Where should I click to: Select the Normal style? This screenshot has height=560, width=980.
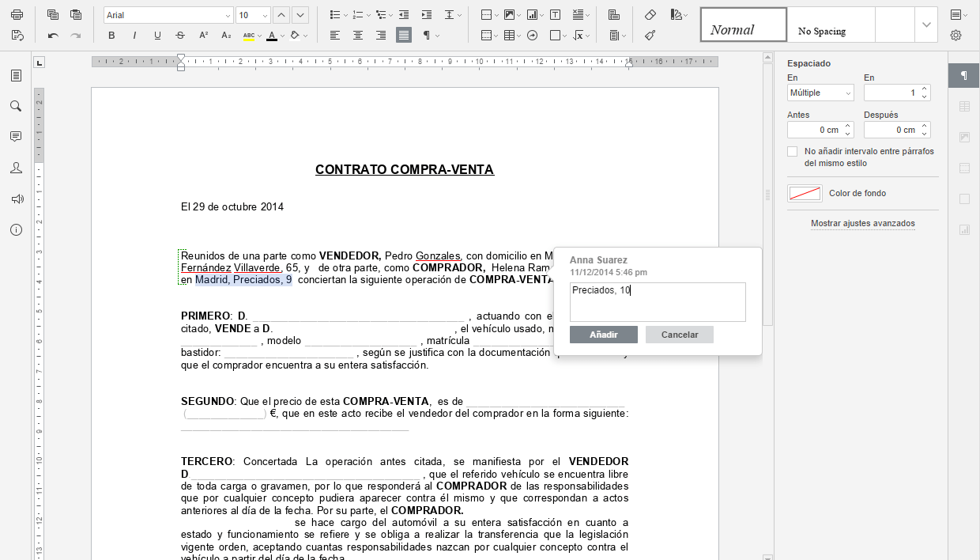coord(744,25)
